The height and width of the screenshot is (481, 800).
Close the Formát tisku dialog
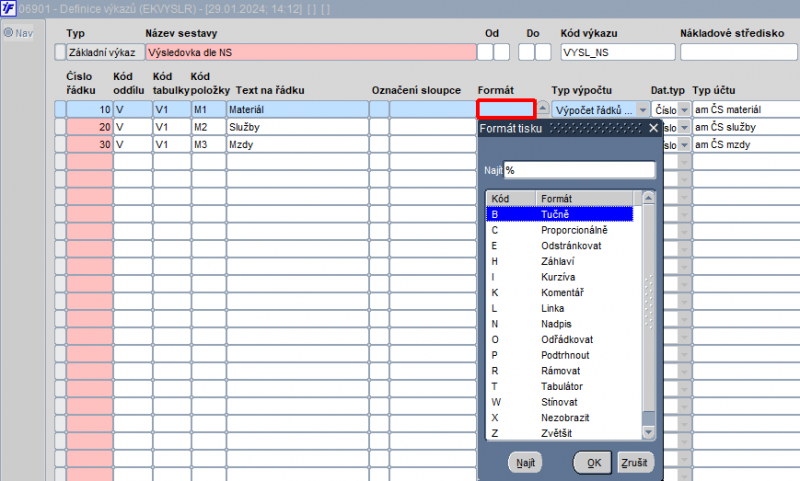[x=654, y=128]
